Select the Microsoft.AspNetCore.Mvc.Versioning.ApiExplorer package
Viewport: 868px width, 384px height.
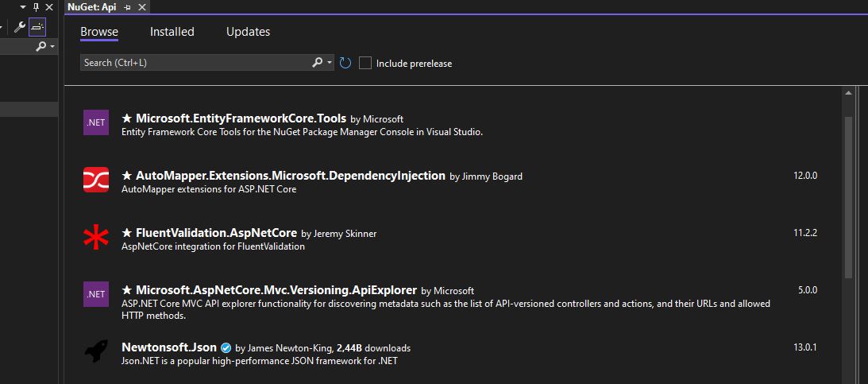point(276,291)
